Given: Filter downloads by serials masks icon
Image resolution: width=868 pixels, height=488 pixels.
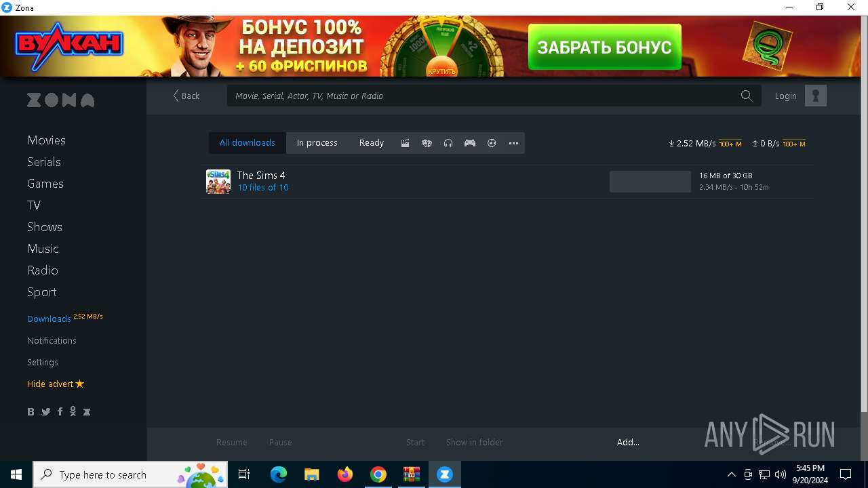Looking at the screenshot, I should (x=427, y=143).
